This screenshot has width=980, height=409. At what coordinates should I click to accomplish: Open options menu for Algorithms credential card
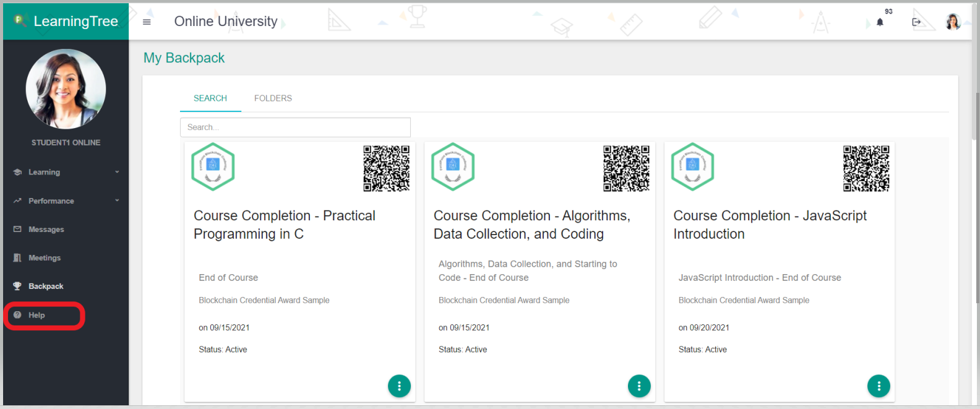click(x=638, y=386)
